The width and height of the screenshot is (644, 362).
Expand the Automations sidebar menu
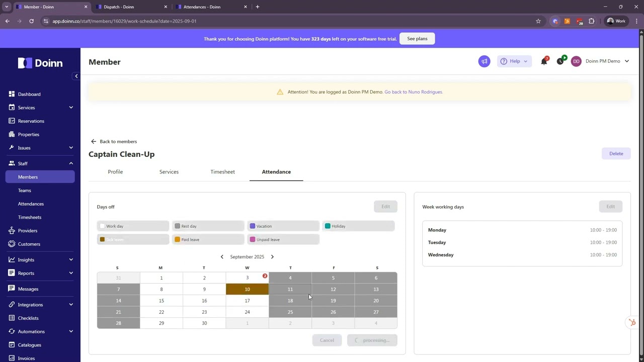71,331
